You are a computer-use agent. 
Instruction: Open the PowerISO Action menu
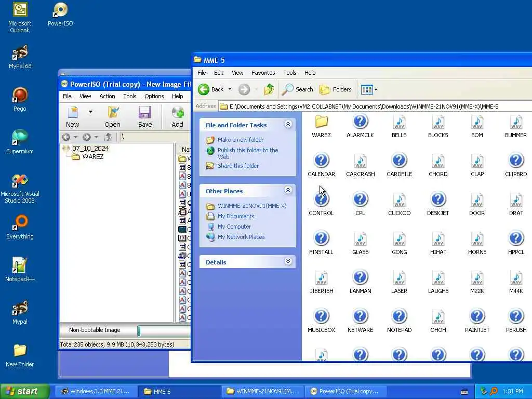(x=107, y=96)
